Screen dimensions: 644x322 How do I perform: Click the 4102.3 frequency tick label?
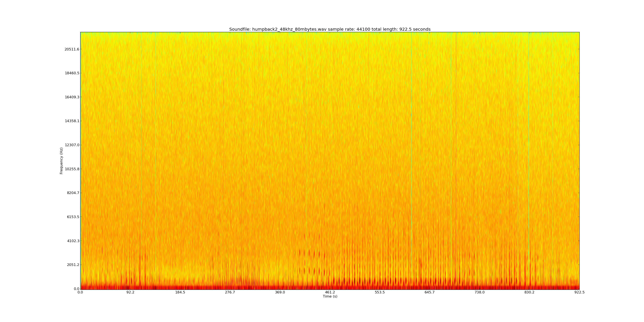point(73,241)
